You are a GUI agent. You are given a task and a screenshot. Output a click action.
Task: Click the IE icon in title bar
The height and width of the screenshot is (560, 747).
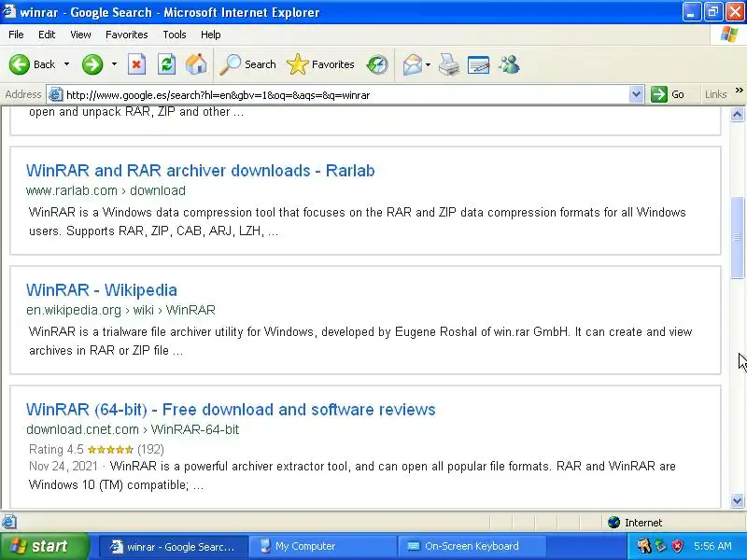point(9,12)
